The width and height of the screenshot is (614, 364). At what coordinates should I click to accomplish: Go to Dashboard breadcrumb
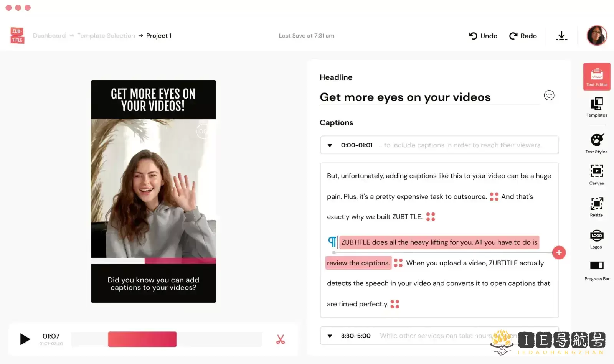click(49, 36)
